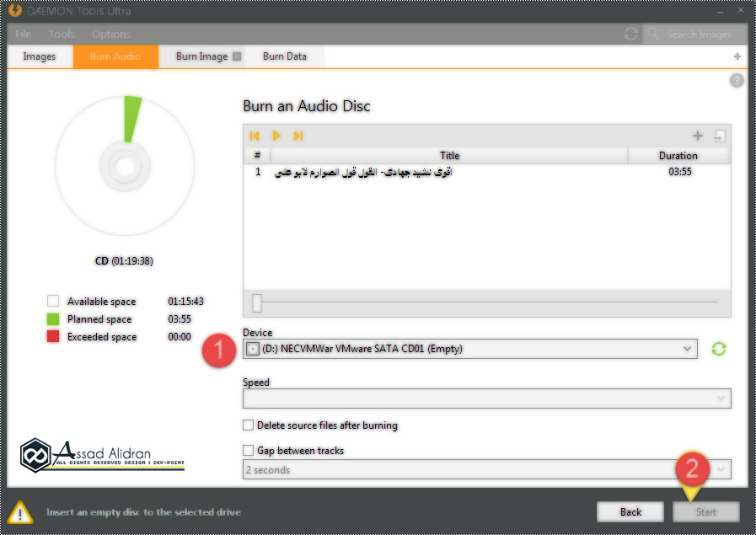Click the Start button

(x=706, y=512)
